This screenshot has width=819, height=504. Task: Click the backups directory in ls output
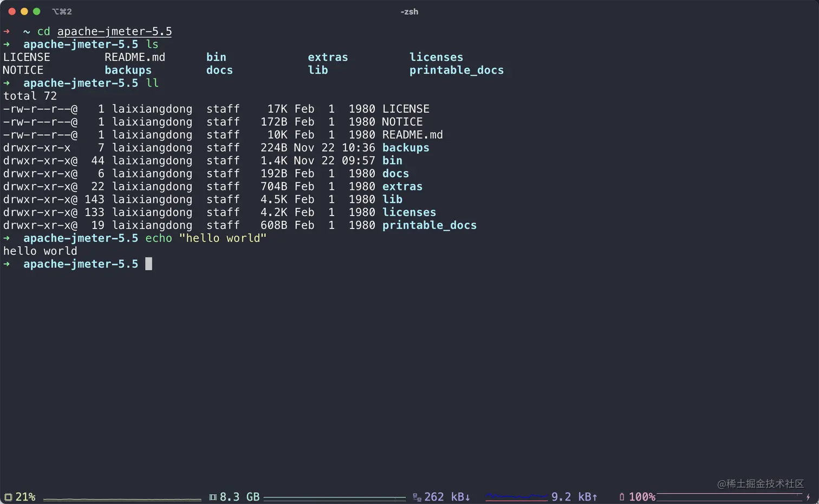pos(128,70)
